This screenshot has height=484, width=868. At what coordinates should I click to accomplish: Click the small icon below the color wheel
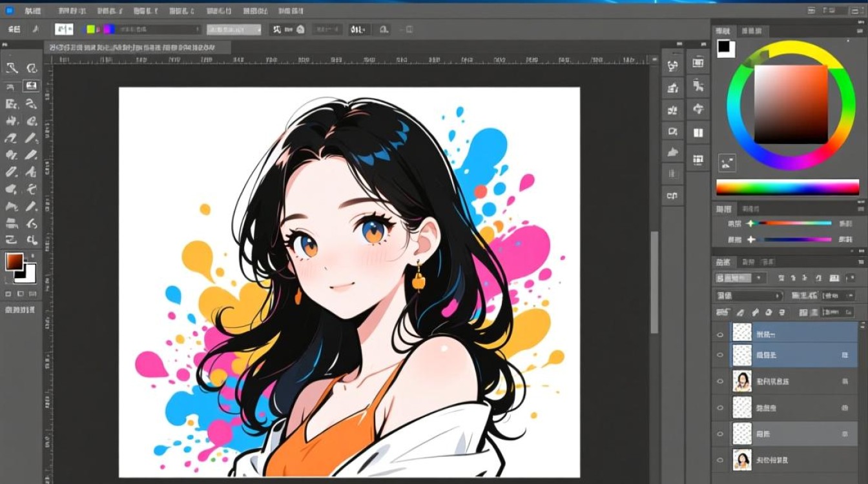coord(727,163)
